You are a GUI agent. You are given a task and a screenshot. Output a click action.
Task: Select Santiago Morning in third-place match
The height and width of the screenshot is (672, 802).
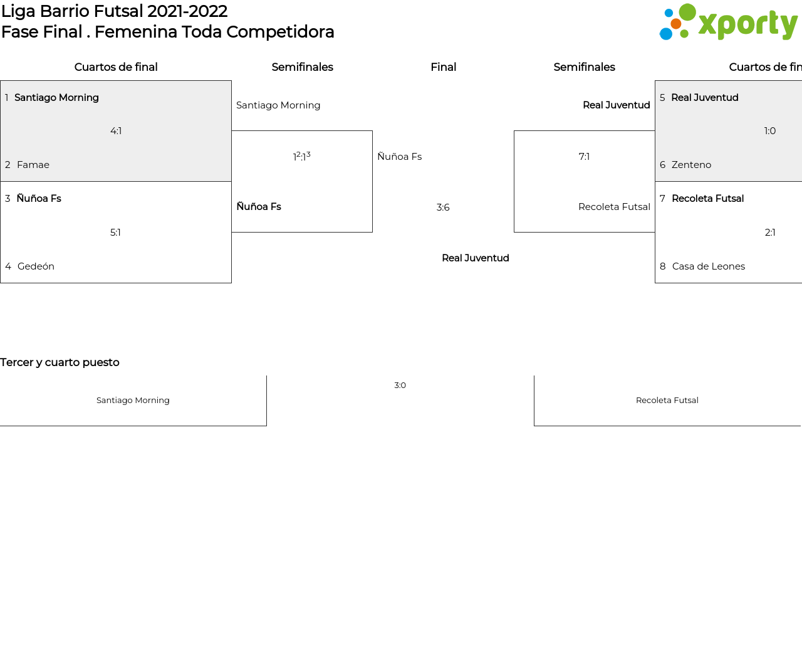(133, 401)
